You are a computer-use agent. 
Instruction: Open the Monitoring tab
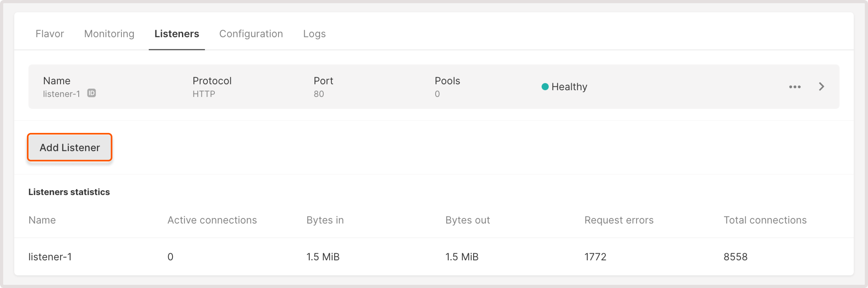pos(110,34)
